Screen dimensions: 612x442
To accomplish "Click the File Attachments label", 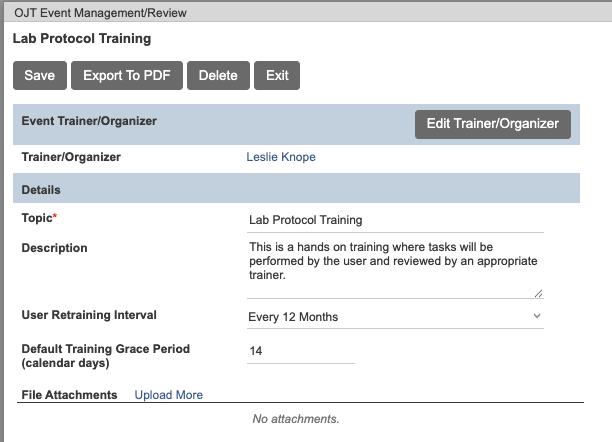I will (69, 395).
